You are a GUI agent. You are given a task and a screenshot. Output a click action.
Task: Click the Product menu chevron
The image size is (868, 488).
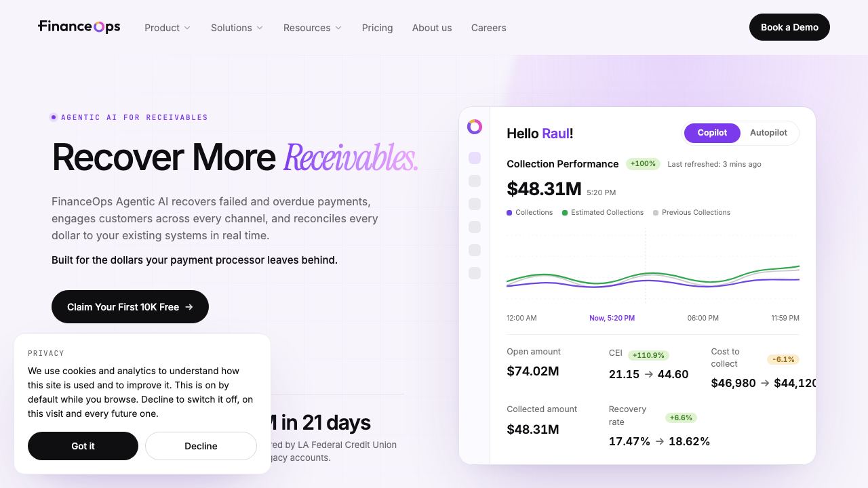pos(187,28)
